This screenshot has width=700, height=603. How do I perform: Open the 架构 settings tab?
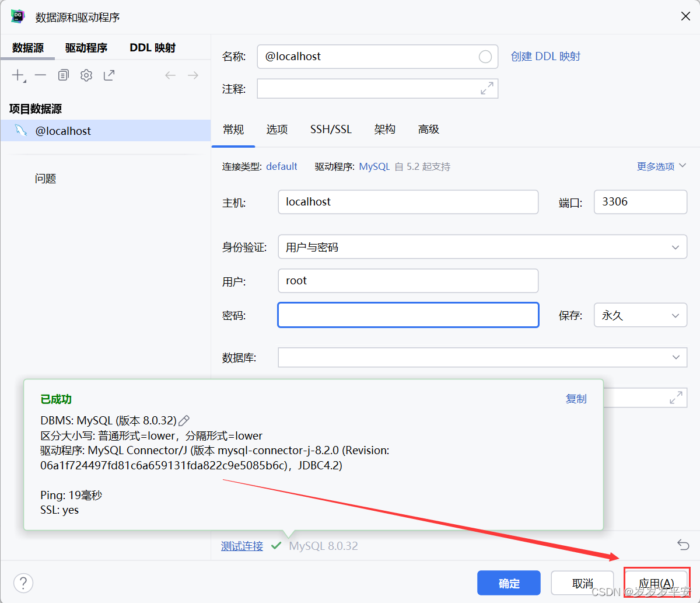click(385, 129)
